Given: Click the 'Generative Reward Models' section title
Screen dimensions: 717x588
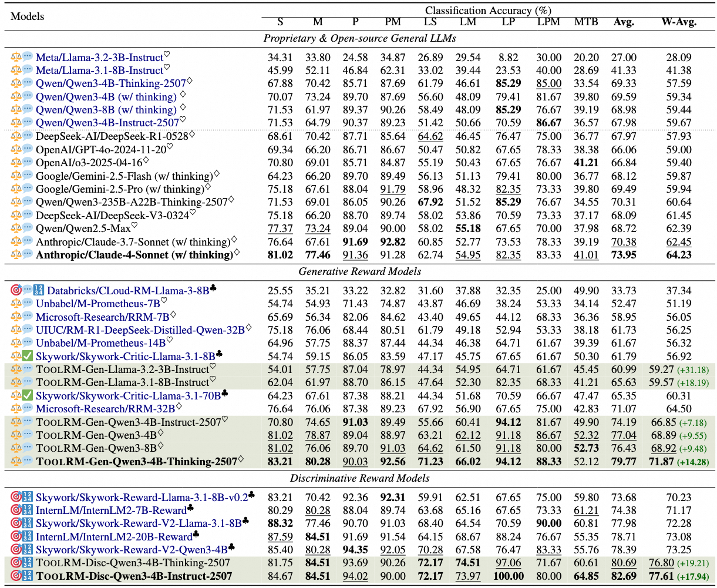Looking at the screenshot, I should pyautogui.click(x=359, y=271).
